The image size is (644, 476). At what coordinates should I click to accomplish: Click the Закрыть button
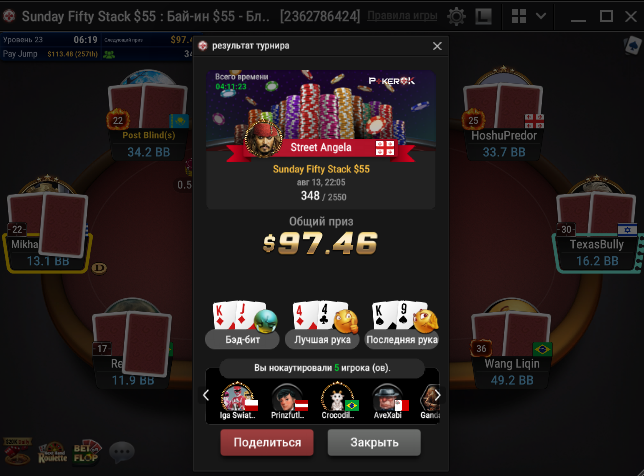374,442
